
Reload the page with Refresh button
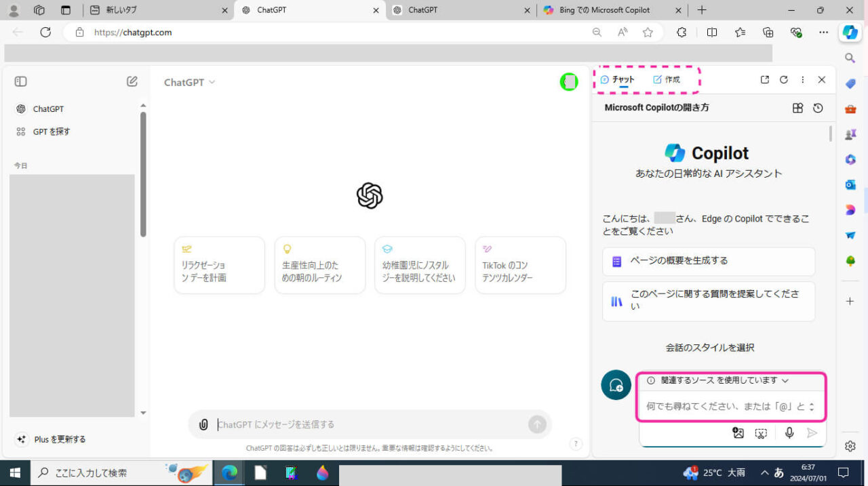click(45, 33)
